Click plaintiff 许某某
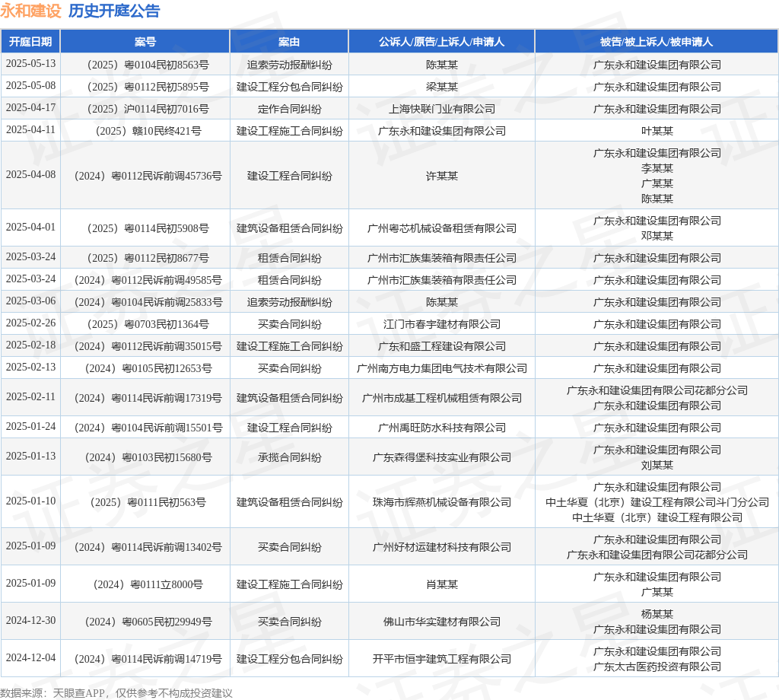This screenshot has height=700, width=779. (442, 176)
